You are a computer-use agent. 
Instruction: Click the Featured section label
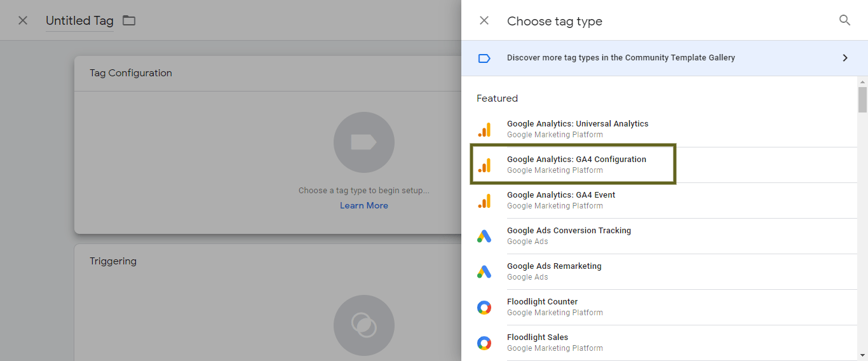[498, 99]
